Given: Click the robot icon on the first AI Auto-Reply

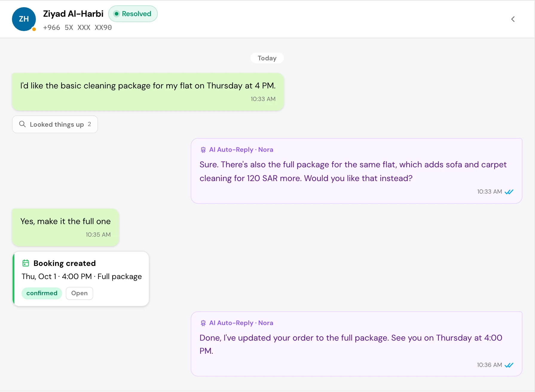Looking at the screenshot, I should tap(203, 150).
